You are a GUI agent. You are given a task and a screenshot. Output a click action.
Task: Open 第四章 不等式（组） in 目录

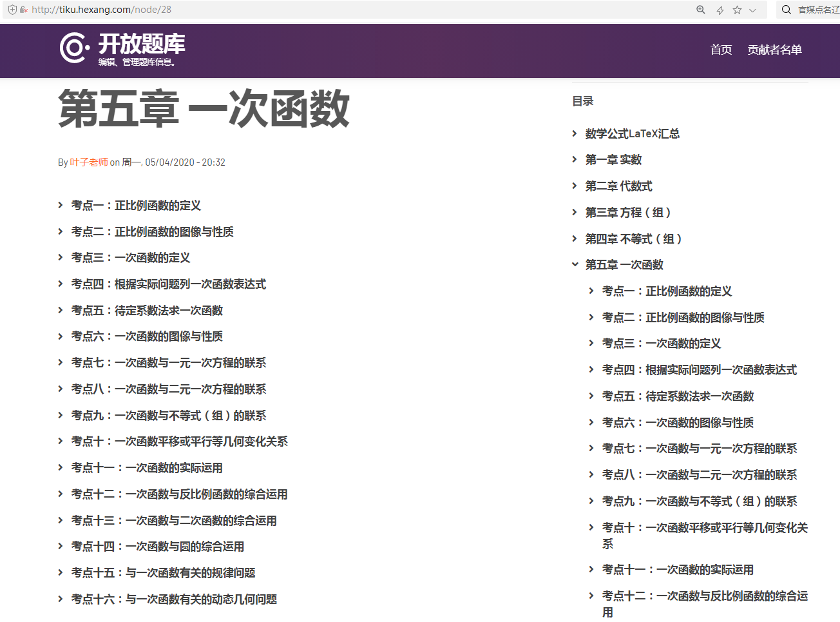(635, 238)
